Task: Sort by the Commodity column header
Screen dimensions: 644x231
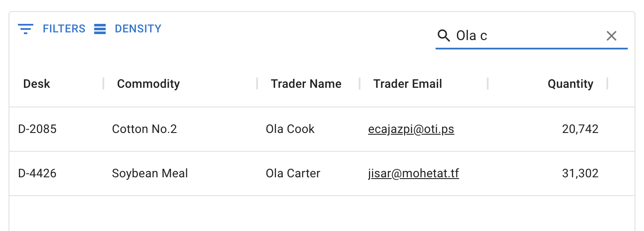Action: tap(148, 84)
